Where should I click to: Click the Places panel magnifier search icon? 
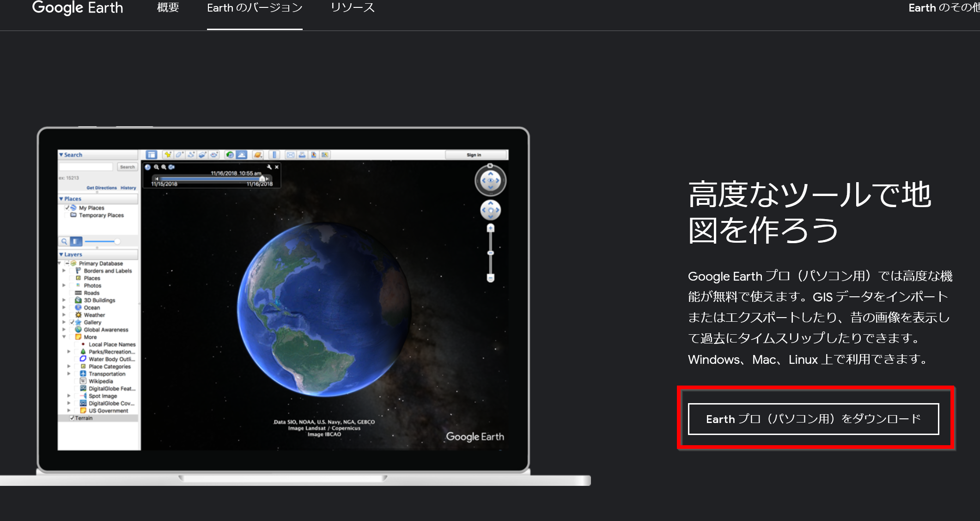click(x=64, y=241)
